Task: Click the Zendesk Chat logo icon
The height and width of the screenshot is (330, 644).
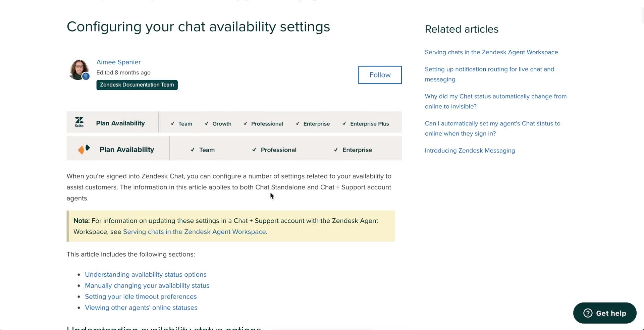Action: tap(84, 149)
